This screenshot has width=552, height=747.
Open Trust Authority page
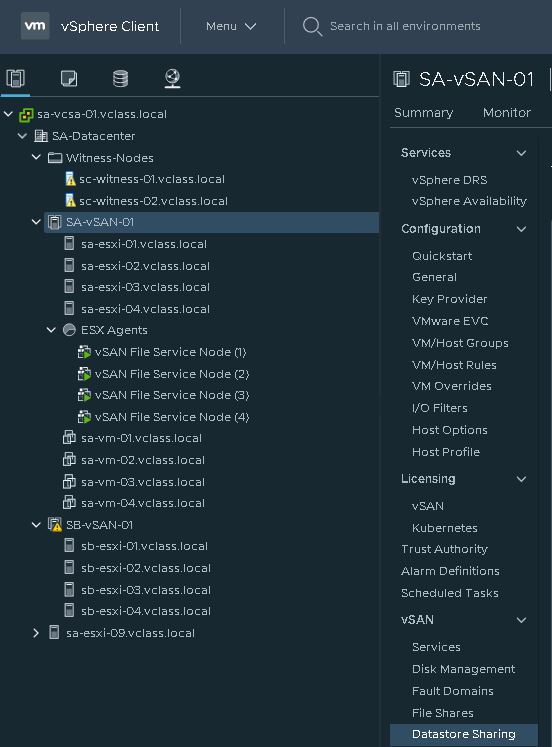coord(444,549)
